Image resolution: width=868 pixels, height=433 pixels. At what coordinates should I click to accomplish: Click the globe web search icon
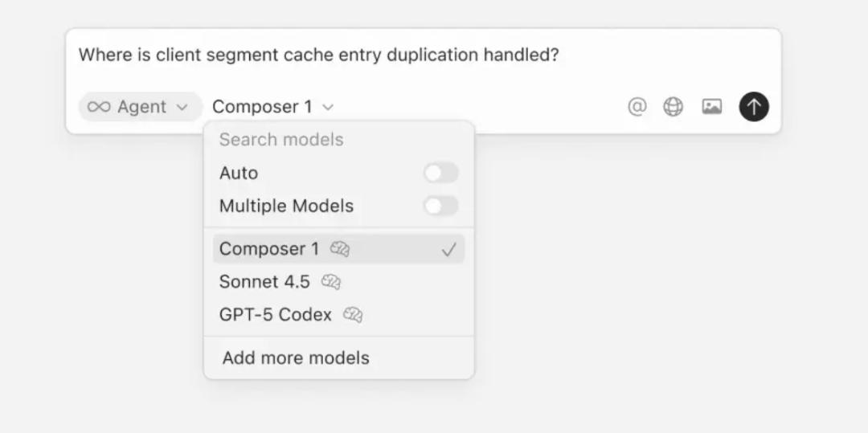(673, 107)
